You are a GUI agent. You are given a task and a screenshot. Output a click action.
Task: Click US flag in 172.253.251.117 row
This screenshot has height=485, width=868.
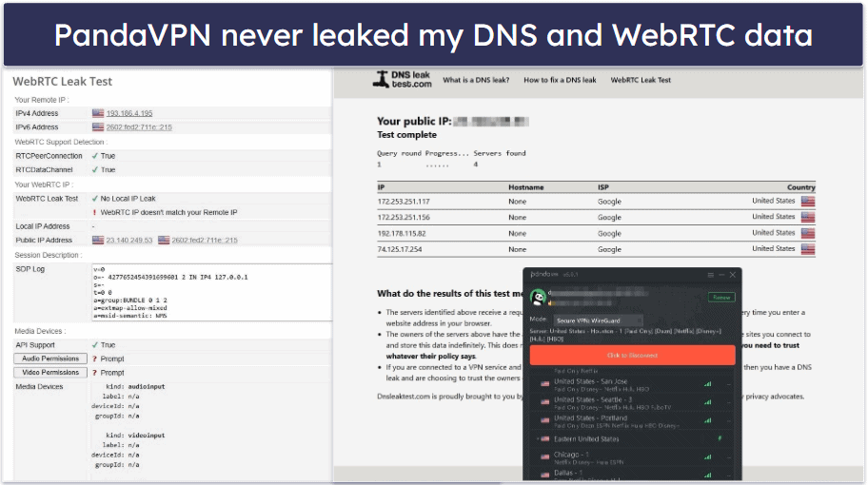click(808, 202)
